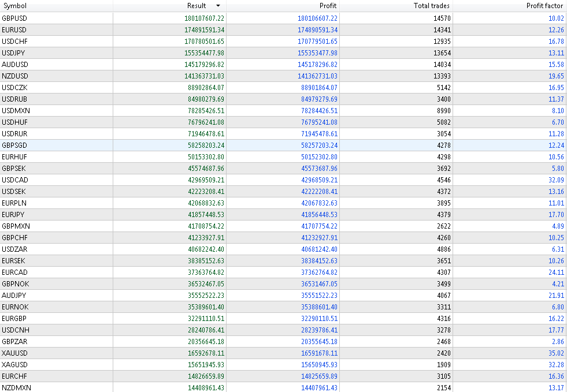Click the profit factor value 2.86
The image size is (567, 392).
click(558, 342)
